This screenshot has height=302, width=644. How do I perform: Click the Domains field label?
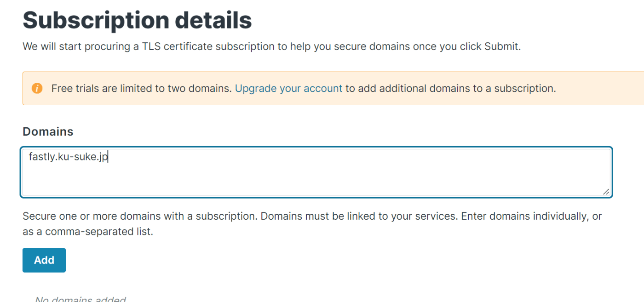click(48, 131)
